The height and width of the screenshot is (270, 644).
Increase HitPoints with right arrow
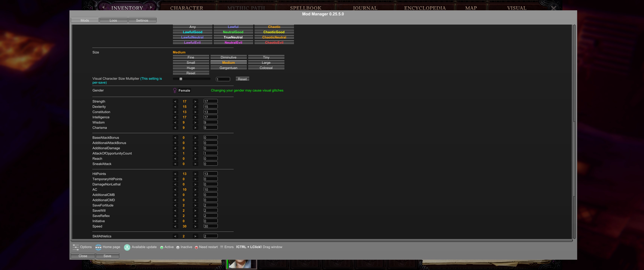[x=195, y=174]
